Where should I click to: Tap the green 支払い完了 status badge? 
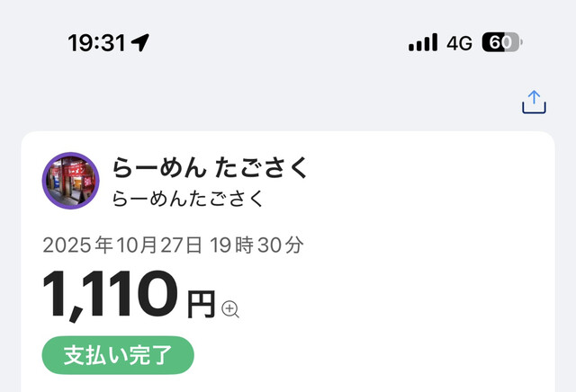point(117,354)
